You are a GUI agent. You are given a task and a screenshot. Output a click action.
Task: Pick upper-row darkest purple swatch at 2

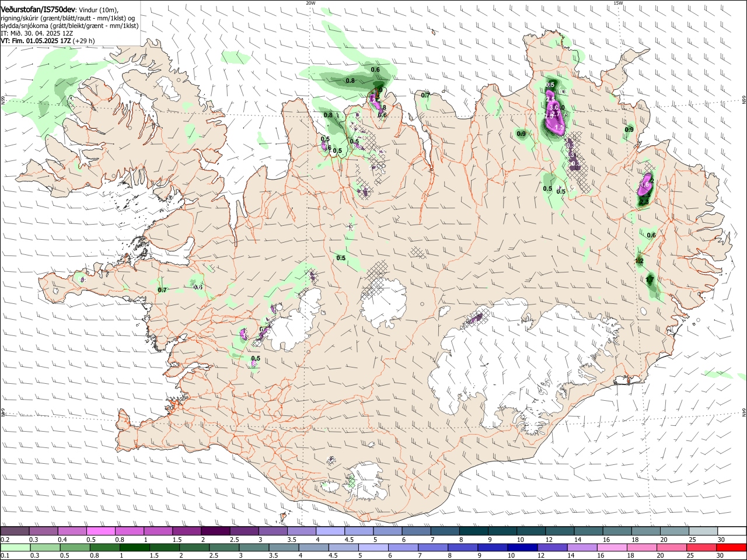[x=216, y=531]
